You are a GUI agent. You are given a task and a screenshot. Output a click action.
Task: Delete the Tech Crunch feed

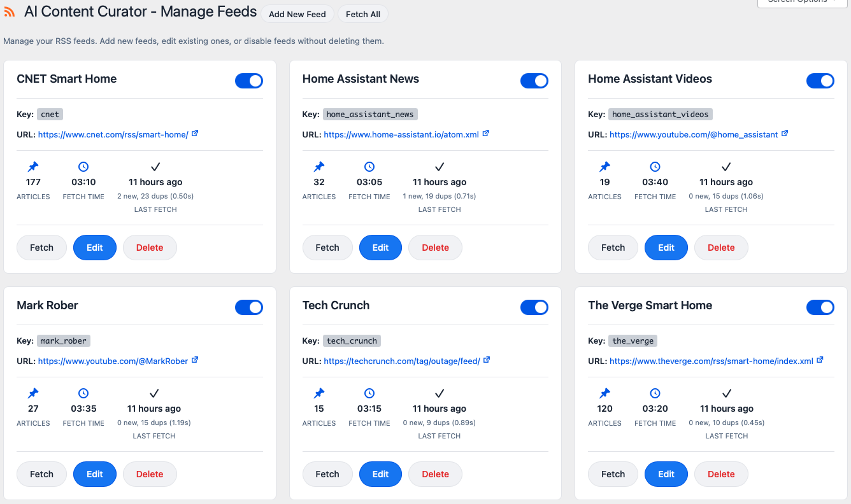tap(436, 474)
